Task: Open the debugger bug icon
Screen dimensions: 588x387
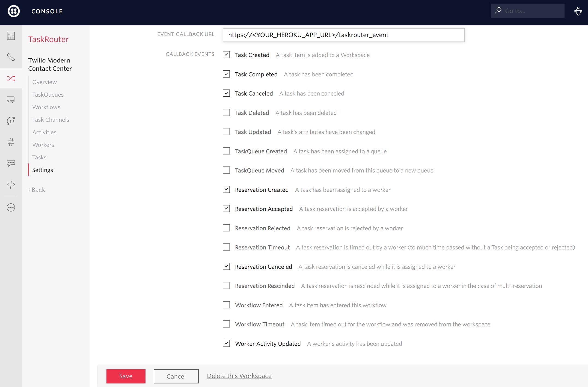Action: coord(578,11)
